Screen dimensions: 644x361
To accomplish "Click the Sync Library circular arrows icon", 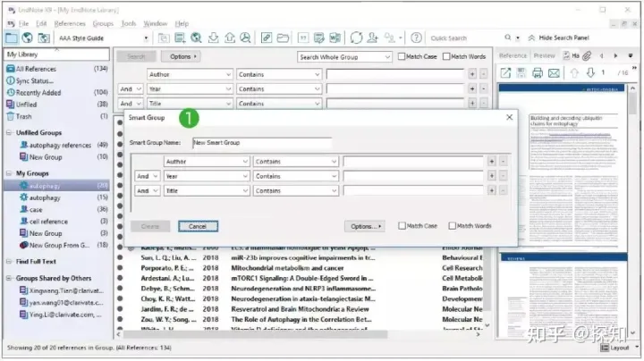I will click(x=356, y=38).
